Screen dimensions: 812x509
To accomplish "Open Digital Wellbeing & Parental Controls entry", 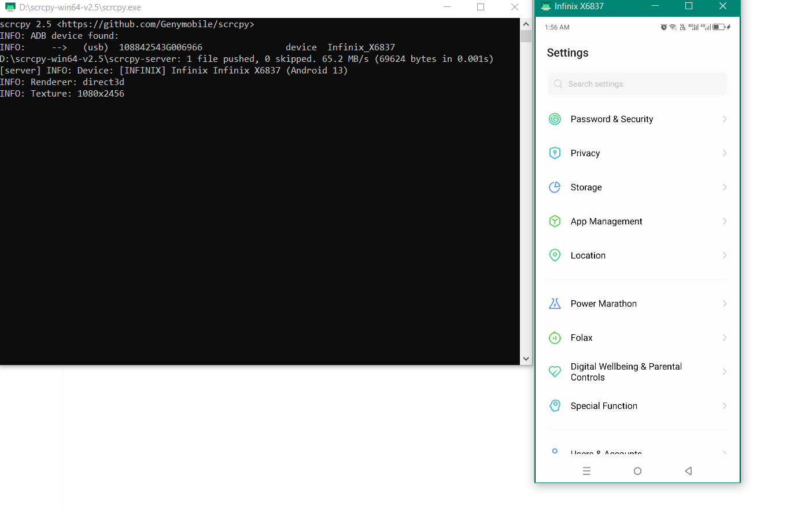I will pyautogui.click(x=637, y=372).
